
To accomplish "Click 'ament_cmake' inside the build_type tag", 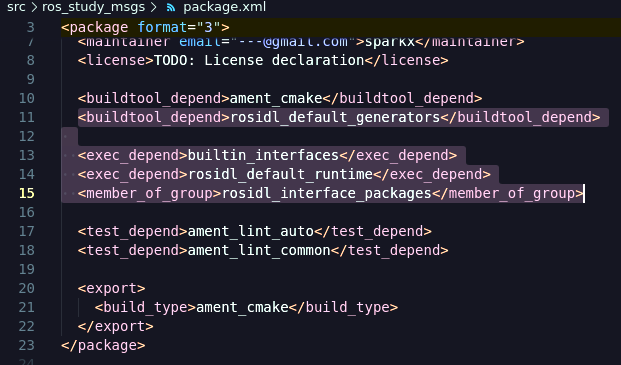I will click(x=242, y=307).
